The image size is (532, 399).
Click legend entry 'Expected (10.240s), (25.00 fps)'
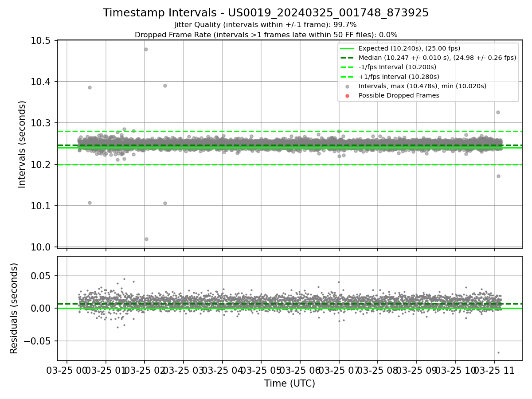point(409,48)
